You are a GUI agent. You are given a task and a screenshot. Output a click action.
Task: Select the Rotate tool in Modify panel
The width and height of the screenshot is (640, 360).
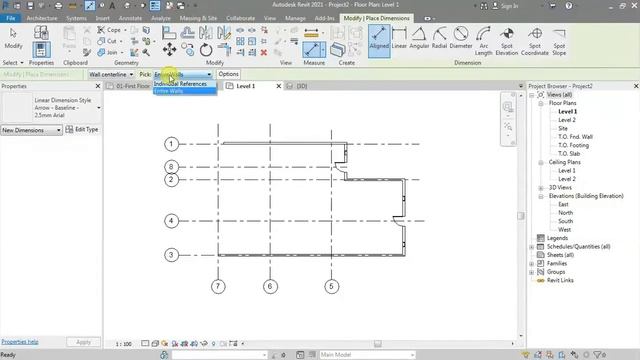(206, 50)
